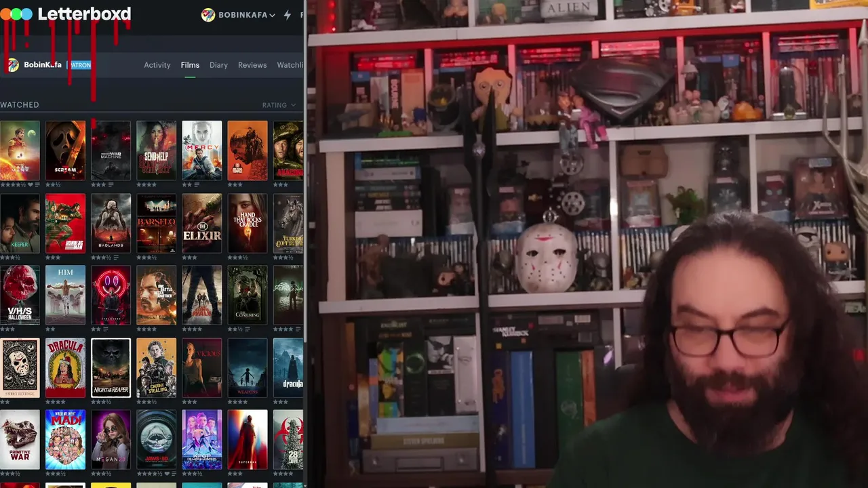Open the Sweet Revenge hockey mask poster
The width and height of the screenshot is (868, 488).
pos(20,368)
